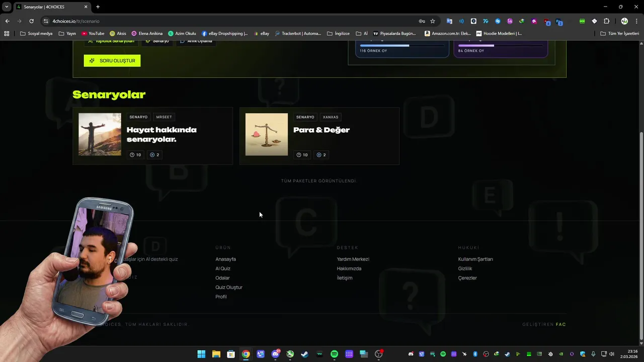This screenshot has width=644, height=362.
Task: Open the AI Quiz footer link
Action: tap(223, 268)
